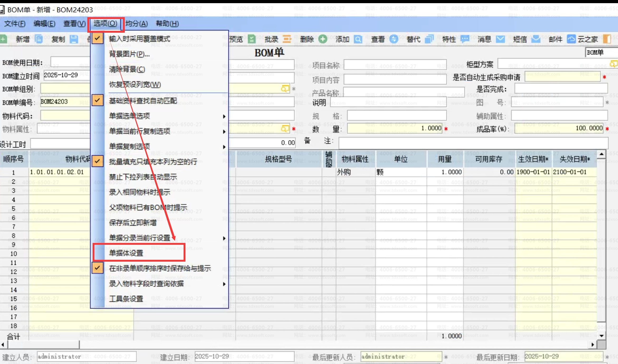Click the cloud icon beside 云之家

coord(571,39)
